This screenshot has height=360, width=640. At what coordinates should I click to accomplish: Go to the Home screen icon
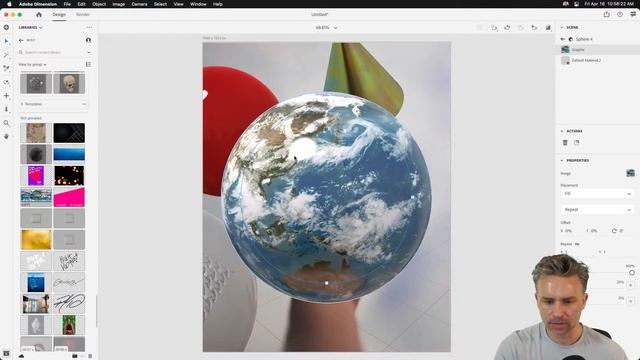pos(39,15)
